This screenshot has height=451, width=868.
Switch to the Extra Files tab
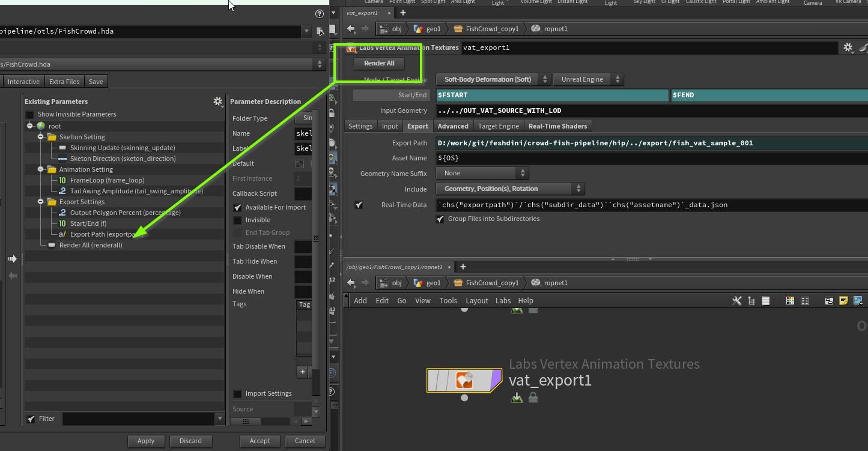point(64,82)
